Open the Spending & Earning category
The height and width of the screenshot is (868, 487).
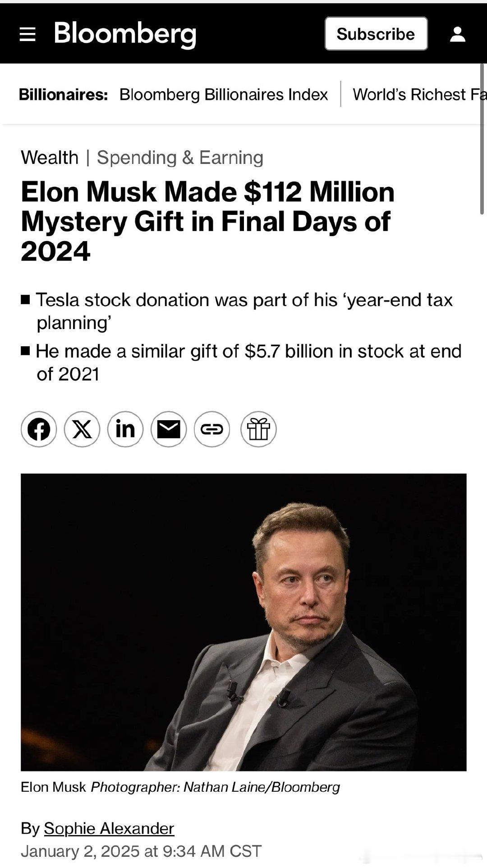(x=179, y=158)
